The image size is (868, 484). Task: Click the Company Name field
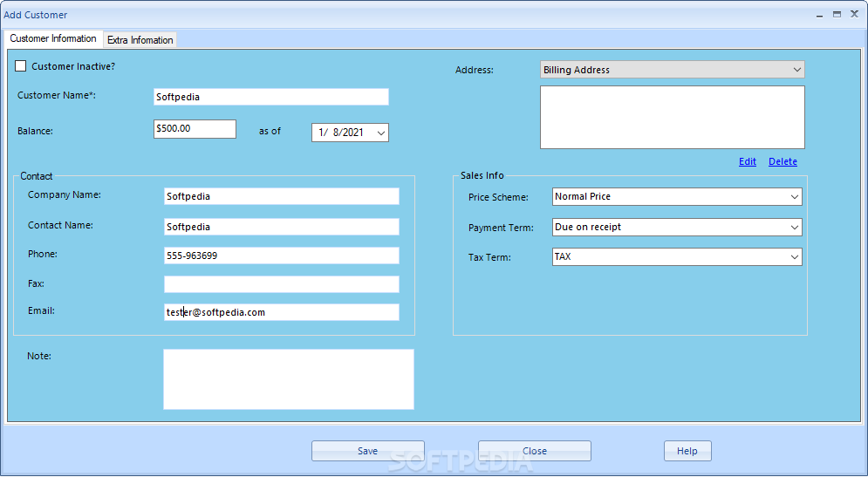point(281,196)
